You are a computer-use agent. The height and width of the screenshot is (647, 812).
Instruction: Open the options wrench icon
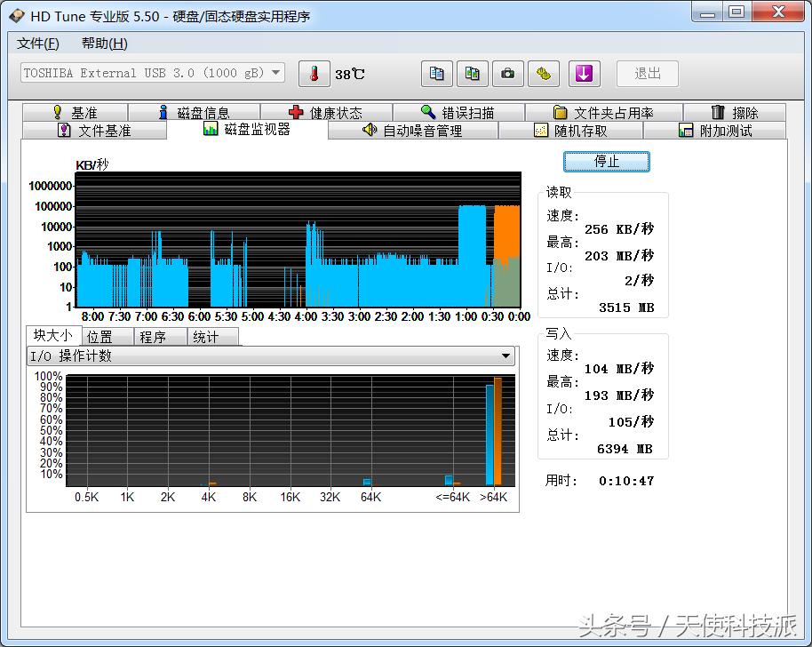(x=543, y=74)
